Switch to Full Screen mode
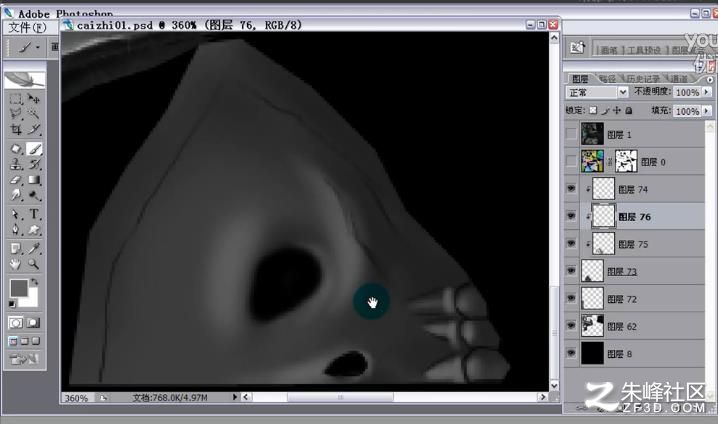718x424 pixels. tap(36, 341)
